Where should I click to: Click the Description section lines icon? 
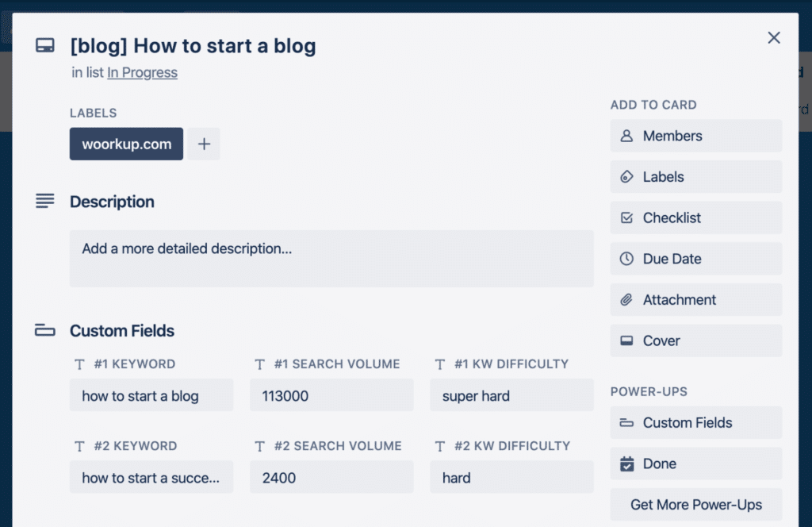[x=45, y=201]
